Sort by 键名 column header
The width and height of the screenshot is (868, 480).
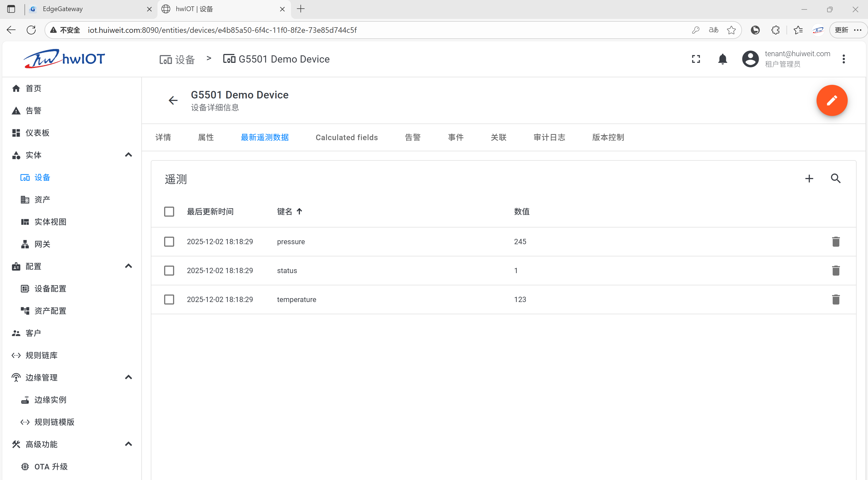(285, 212)
